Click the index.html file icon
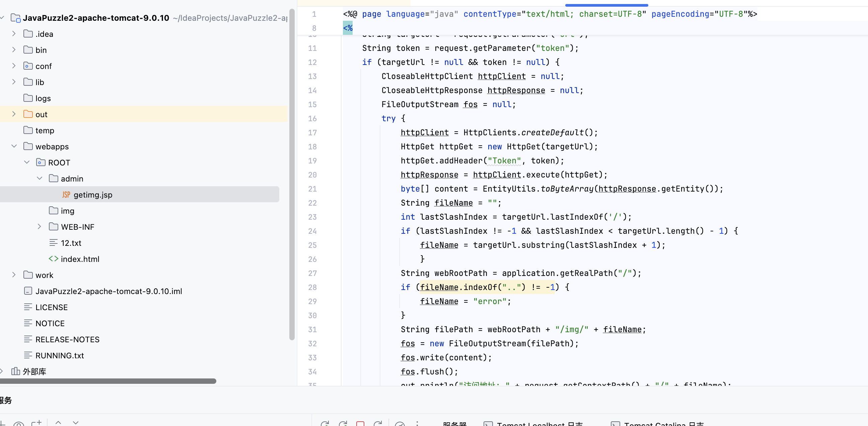 coord(53,259)
